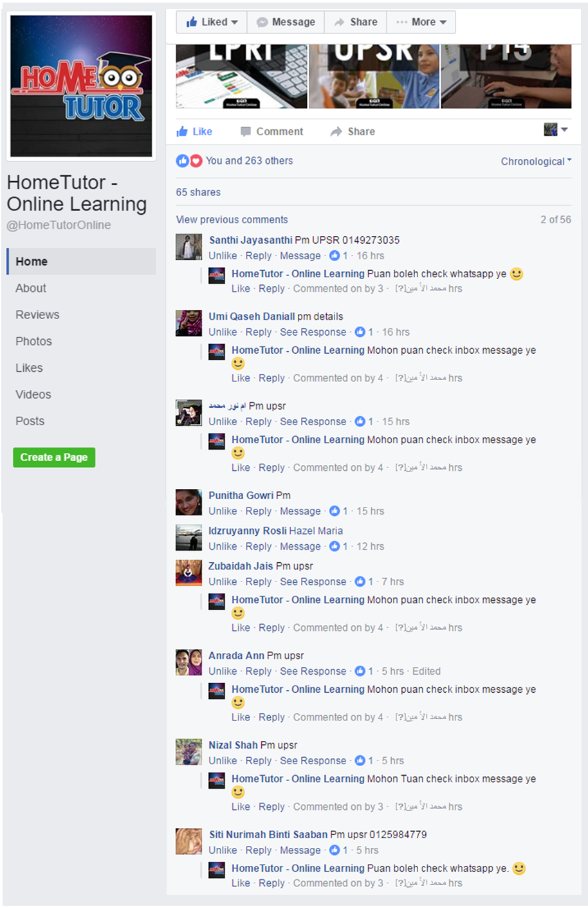The image size is (588, 907).
Task: Click the green Create a Page button
Action: 54,457
